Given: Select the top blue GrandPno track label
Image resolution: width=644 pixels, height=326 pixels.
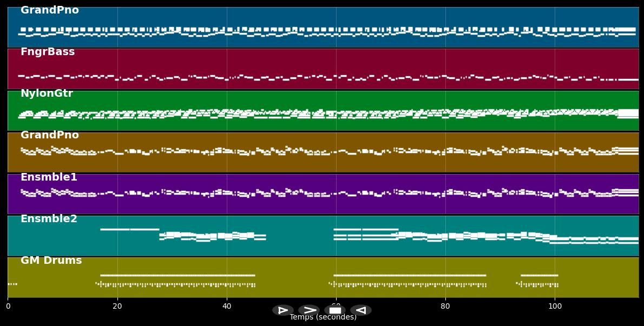Looking at the screenshot, I should tap(50, 10).
